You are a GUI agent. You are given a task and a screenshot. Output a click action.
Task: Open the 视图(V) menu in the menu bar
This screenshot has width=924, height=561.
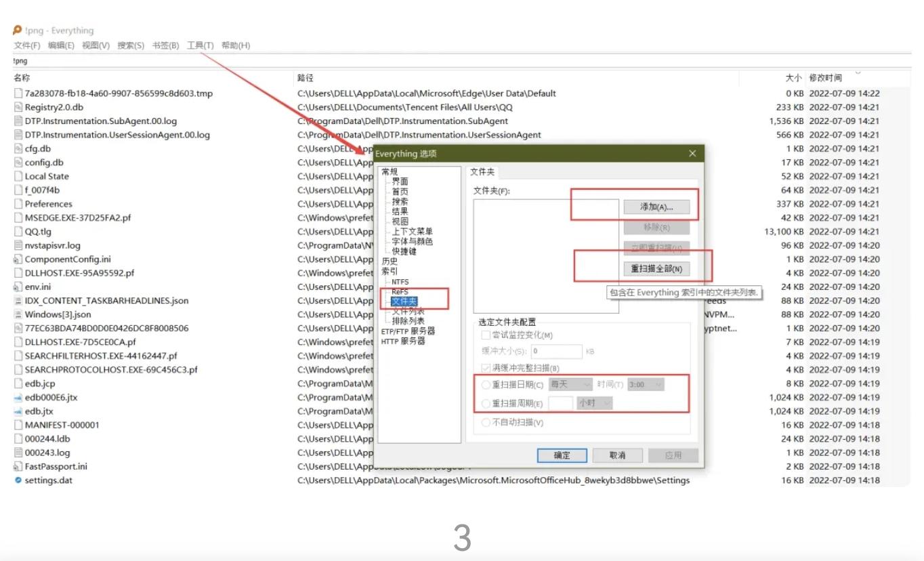(x=96, y=45)
